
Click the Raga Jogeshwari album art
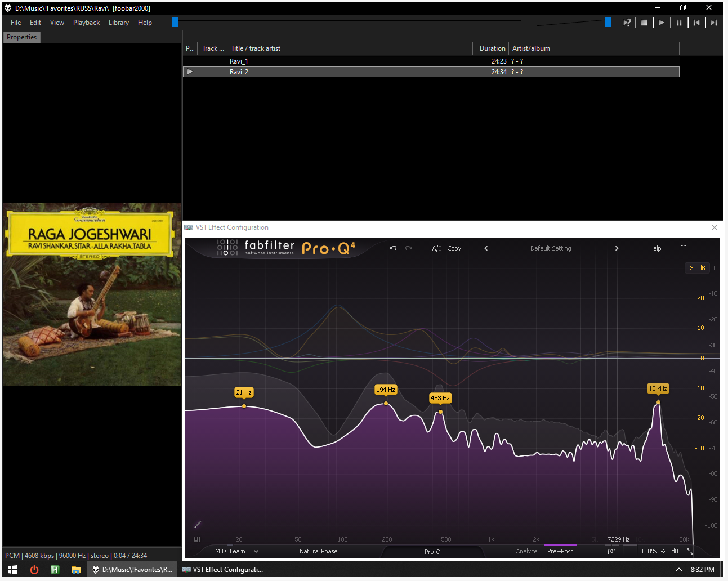(92, 294)
